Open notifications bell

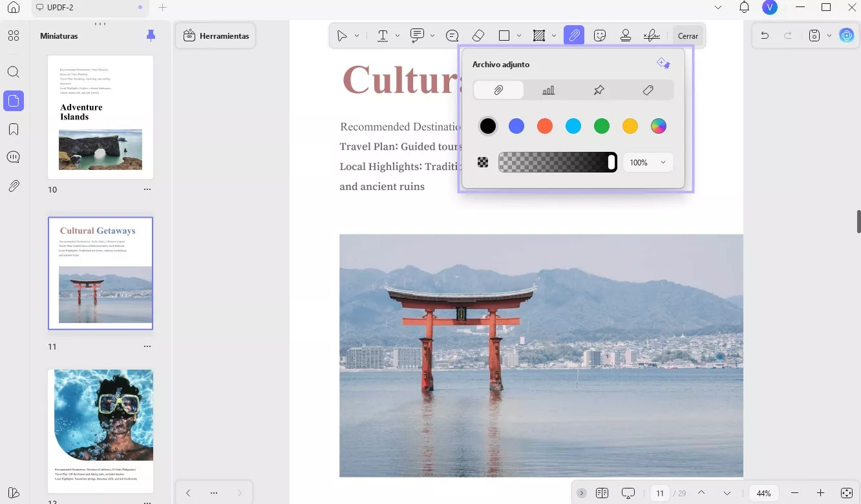point(744,7)
